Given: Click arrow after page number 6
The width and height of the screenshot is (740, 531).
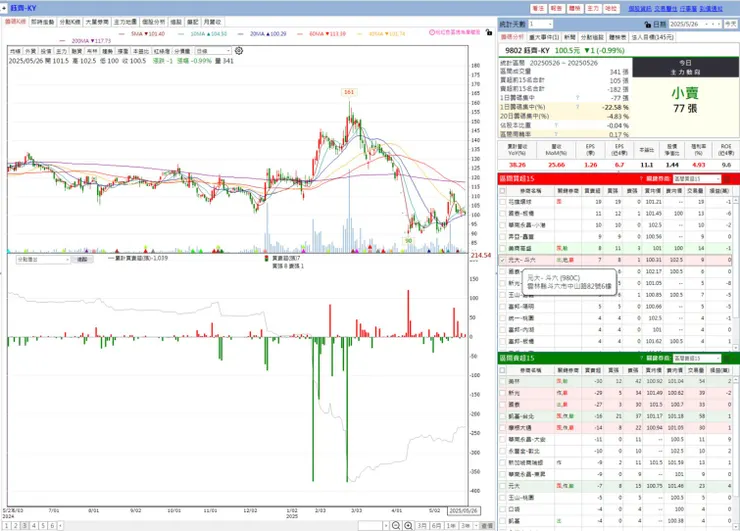Looking at the screenshot, I should (60, 525).
